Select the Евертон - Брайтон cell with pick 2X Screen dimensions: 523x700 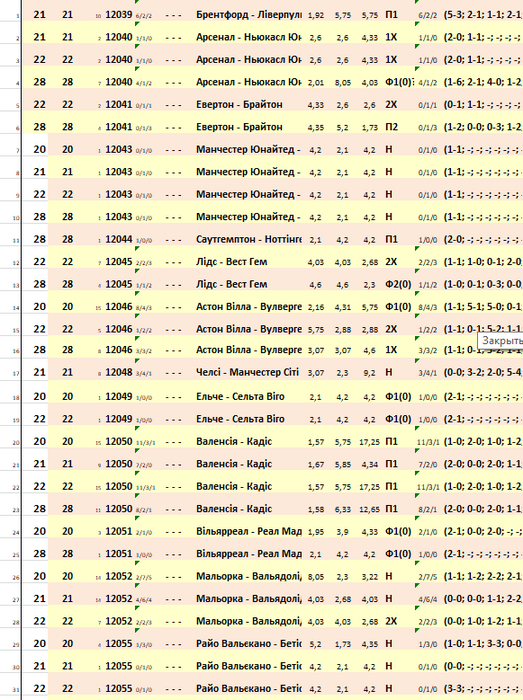(239, 104)
